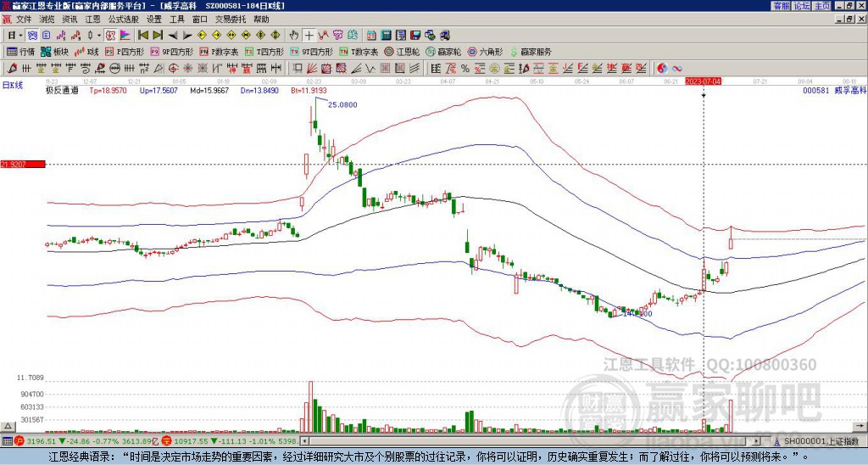Open the 交易委托 menu
The width and height of the screenshot is (868, 465).
[x=231, y=20]
